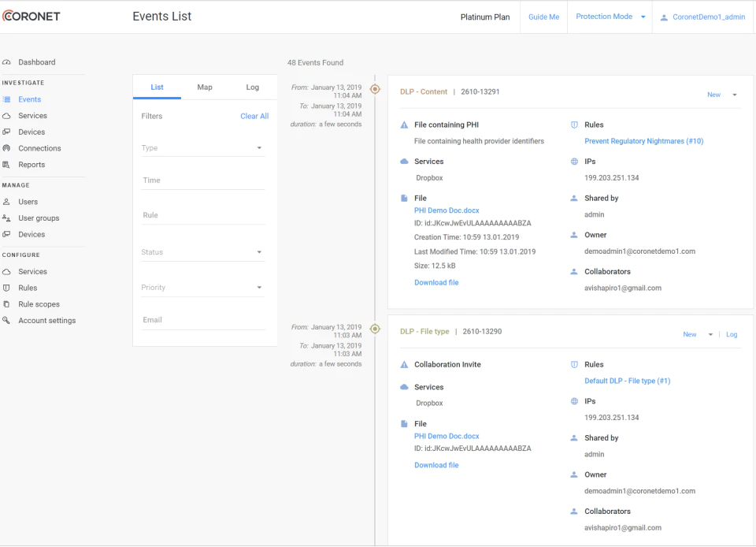
Task: Click warning icon next to File containing PHI
Action: pyautogui.click(x=404, y=125)
